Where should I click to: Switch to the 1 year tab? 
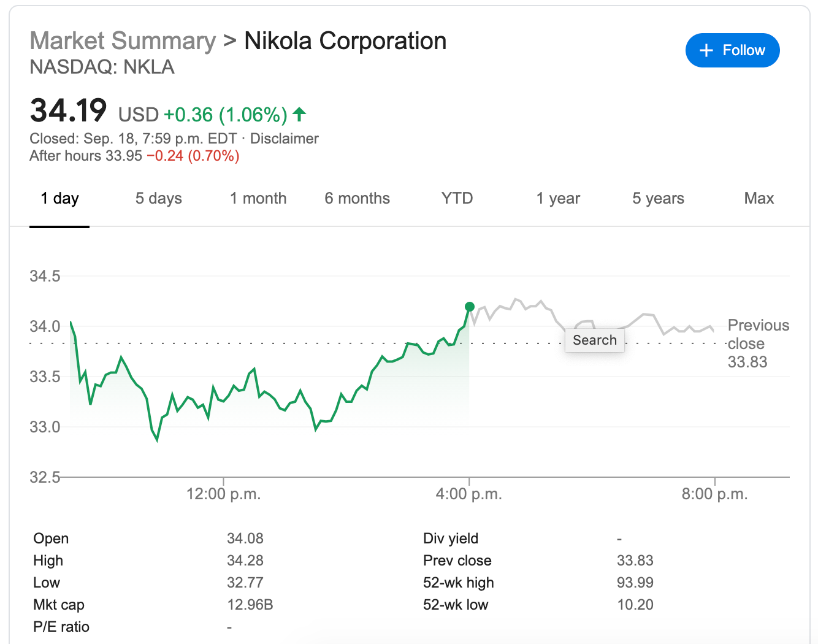pyautogui.click(x=557, y=199)
